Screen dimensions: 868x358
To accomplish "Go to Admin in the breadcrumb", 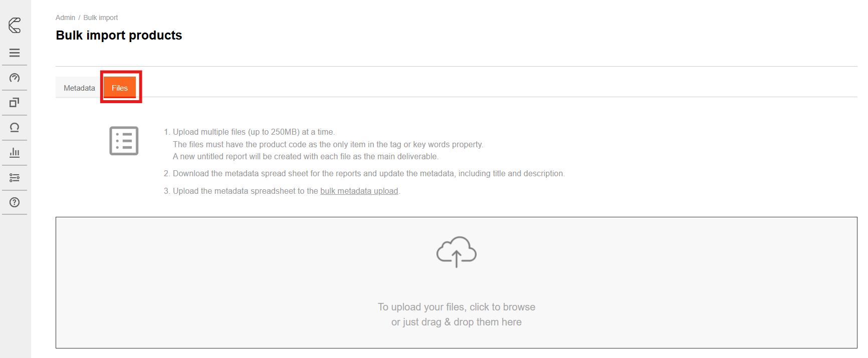I will coord(65,18).
